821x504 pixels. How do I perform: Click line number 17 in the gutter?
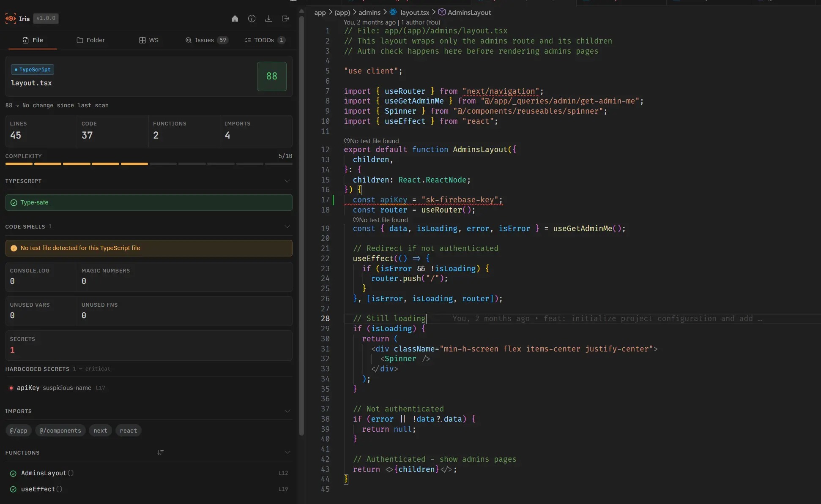(325, 200)
